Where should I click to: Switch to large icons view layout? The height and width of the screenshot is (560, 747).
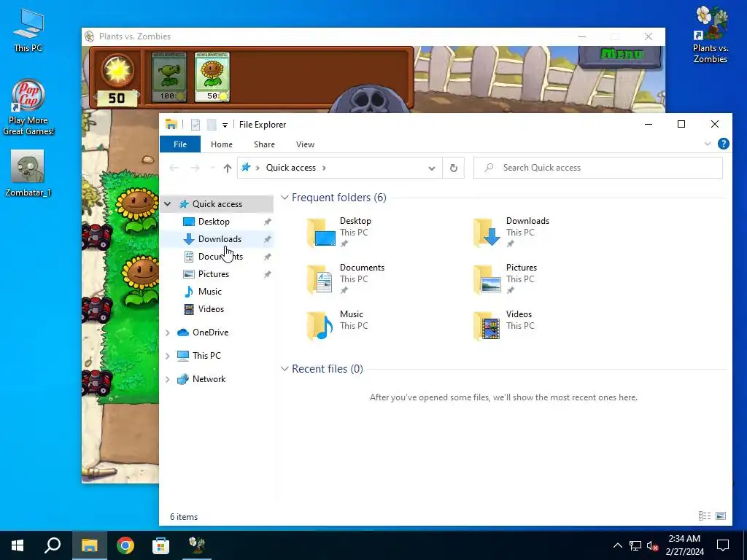click(x=721, y=516)
